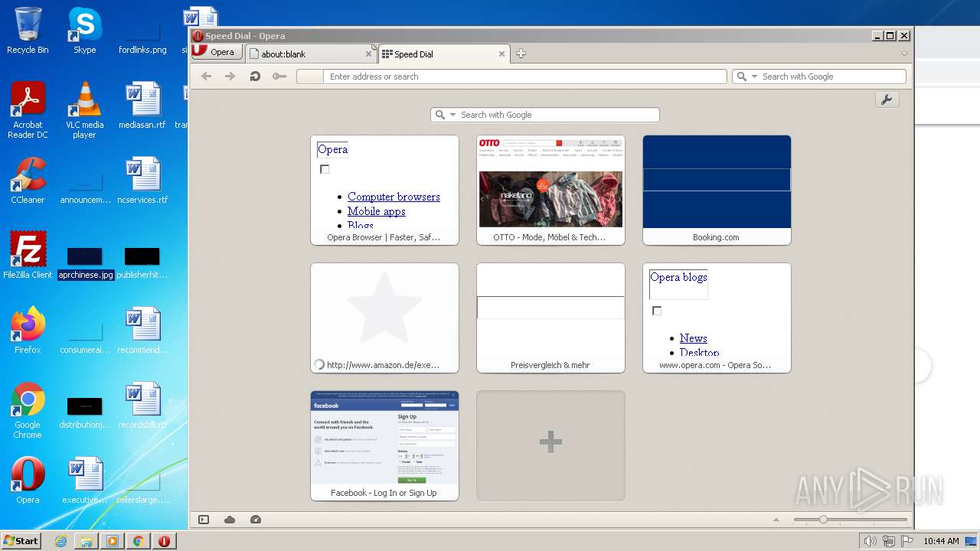Switch to Opera taskbar button
980x551 pixels.
164,541
